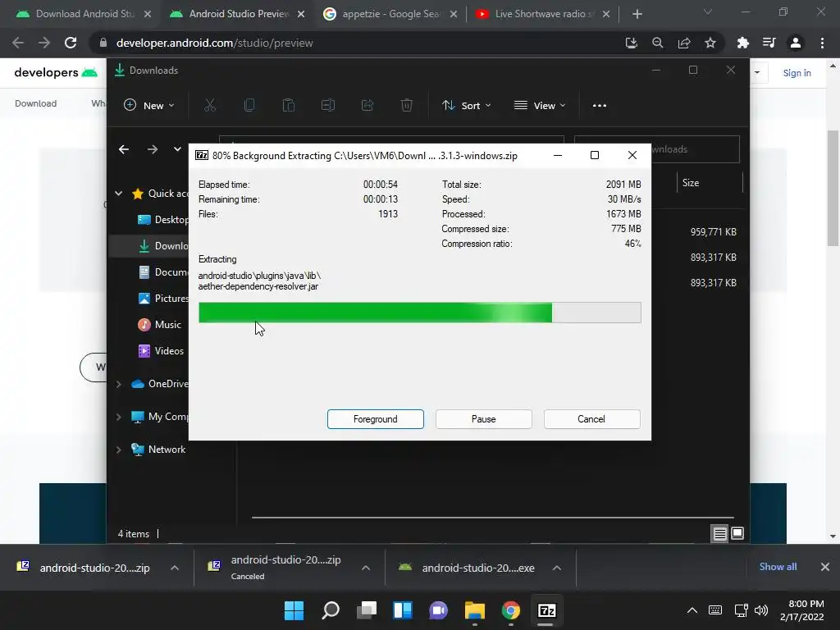Click share page icon in address bar
Viewport: 840px width, 630px height.
(x=684, y=43)
